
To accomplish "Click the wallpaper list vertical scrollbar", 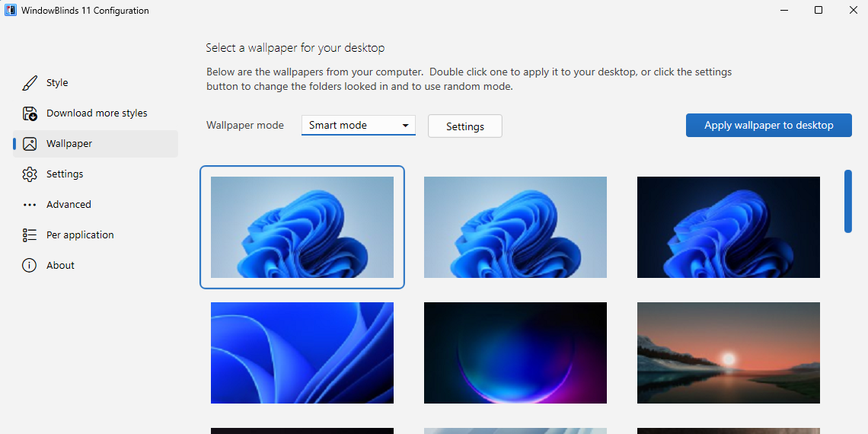I will 848,202.
